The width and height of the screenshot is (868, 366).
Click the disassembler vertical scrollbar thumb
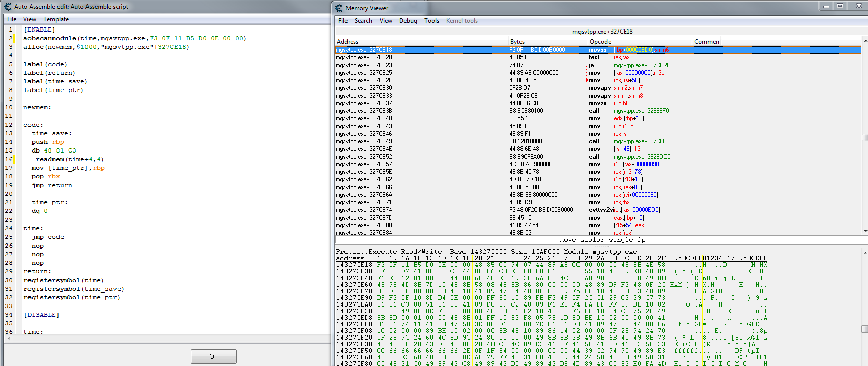865,137
